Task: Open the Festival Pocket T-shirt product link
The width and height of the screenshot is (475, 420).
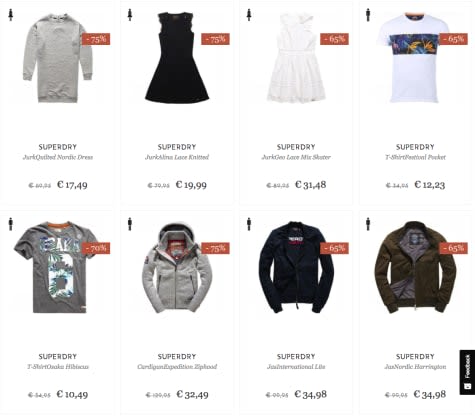Action: click(x=415, y=157)
